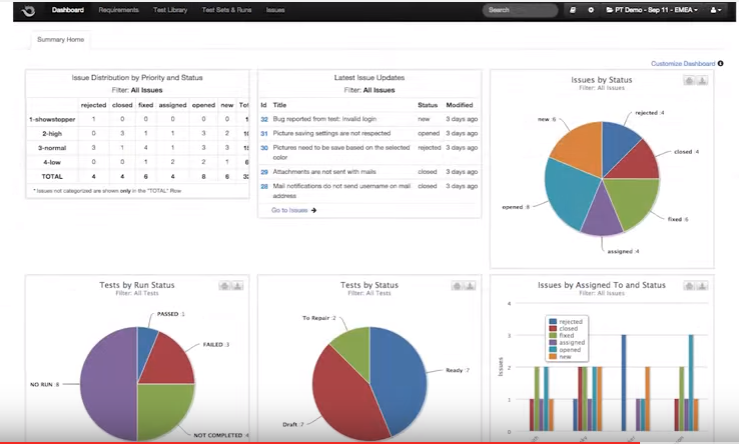Screen dimensions: 739x444
Task: Open issue 32 ID link
Action: 264,119
